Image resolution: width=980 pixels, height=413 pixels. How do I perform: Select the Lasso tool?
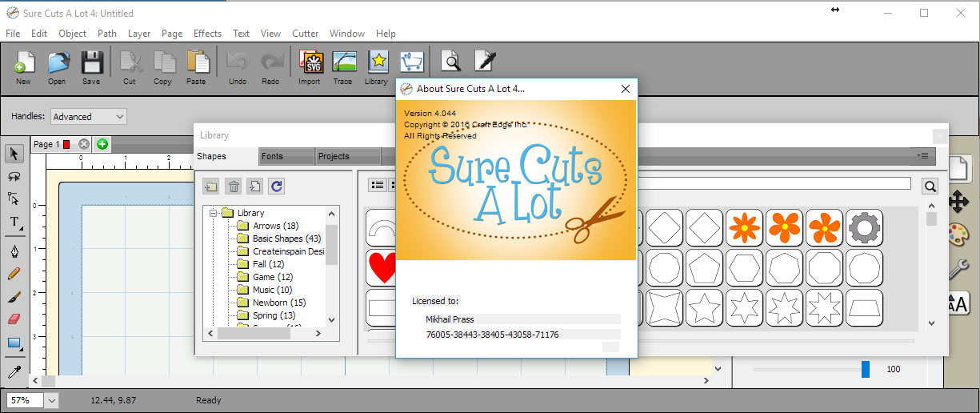(14, 176)
